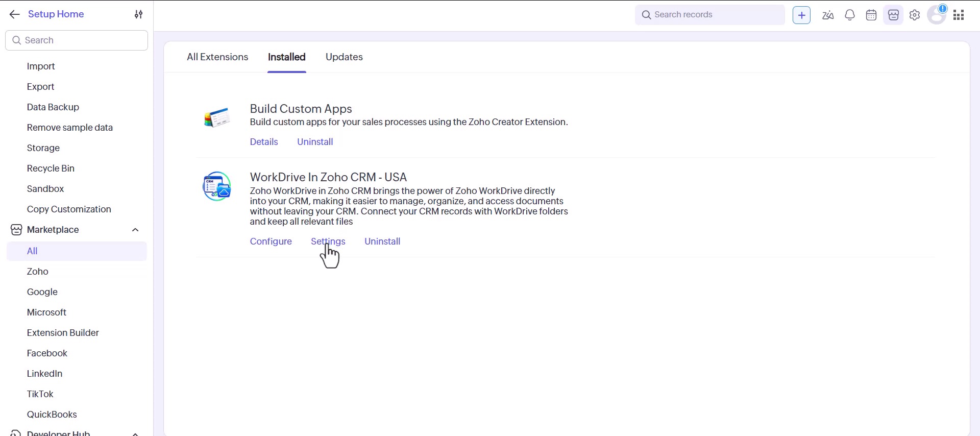Screen dimensions: 980x436
Task: Go to Copy Customization
Action: click(x=69, y=209)
